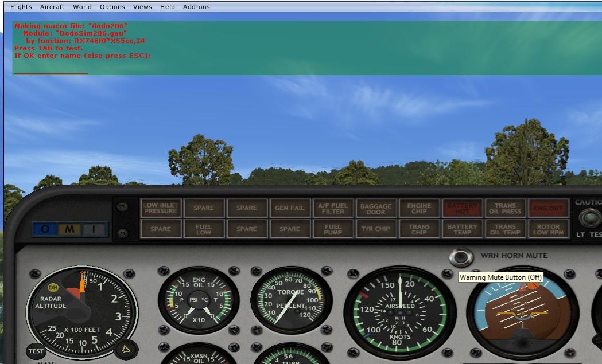
Task: Click the ROTOR LOW RPM annunciator
Action: pyautogui.click(x=548, y=229)
